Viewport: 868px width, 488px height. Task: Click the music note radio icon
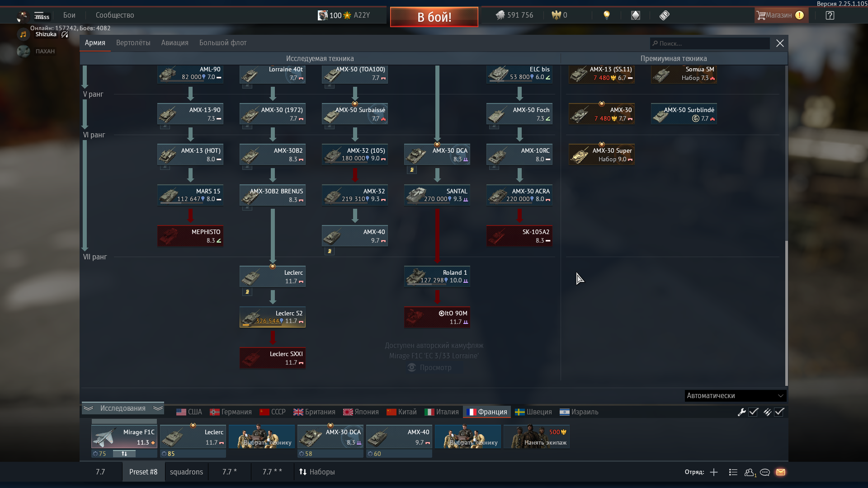[23, 34]
